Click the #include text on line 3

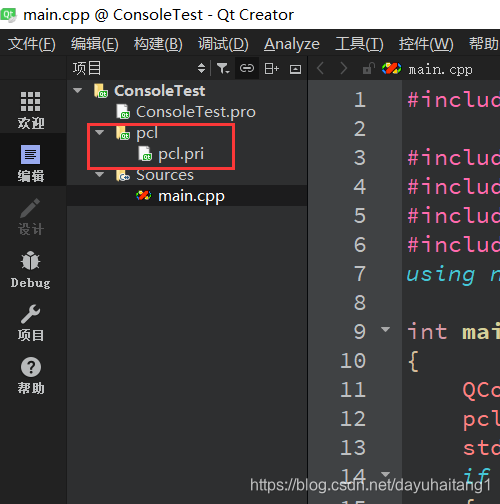point(453,157)
